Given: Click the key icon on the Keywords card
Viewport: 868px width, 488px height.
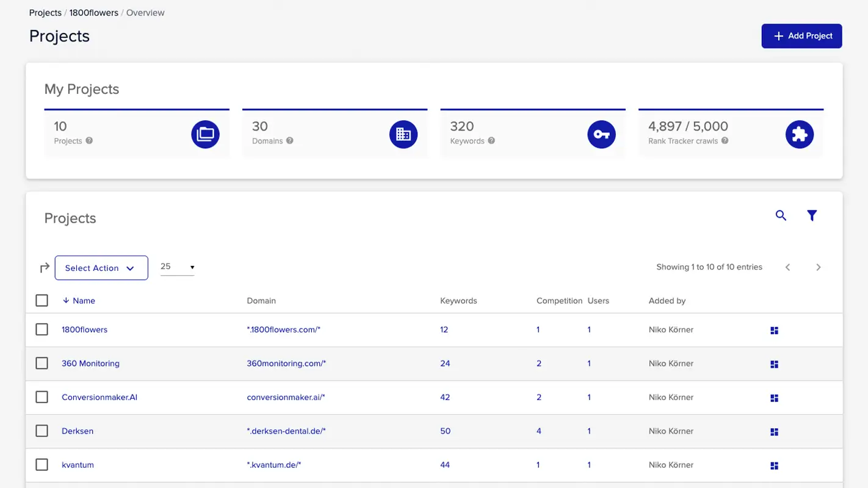Looking at the screenshot, I should 601,134.
